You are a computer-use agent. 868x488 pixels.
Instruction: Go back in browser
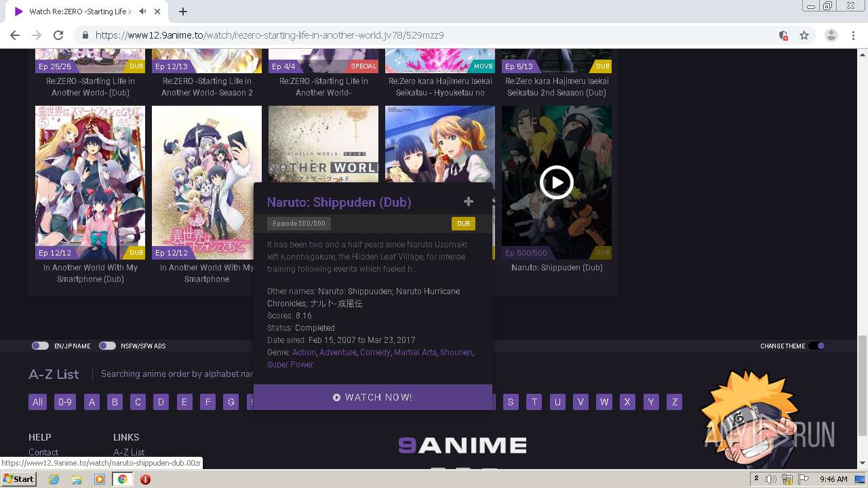(15, 35)
